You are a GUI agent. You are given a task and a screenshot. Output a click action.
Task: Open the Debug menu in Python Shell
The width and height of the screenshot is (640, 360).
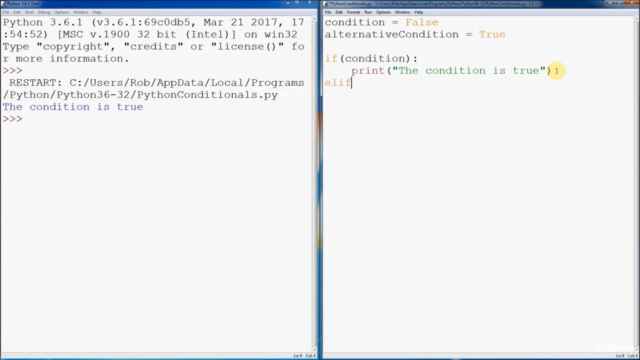tap(44, 12)
